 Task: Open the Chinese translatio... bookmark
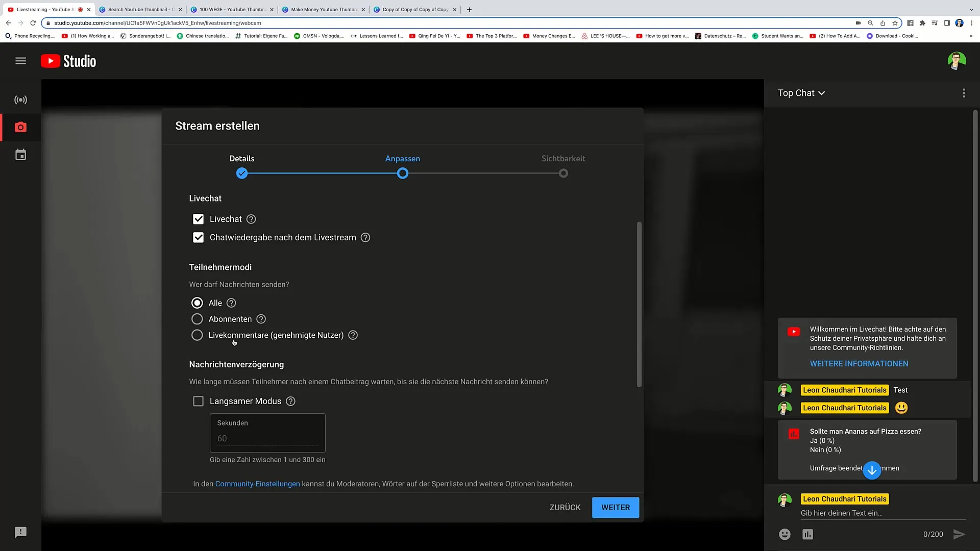(203, 36)
